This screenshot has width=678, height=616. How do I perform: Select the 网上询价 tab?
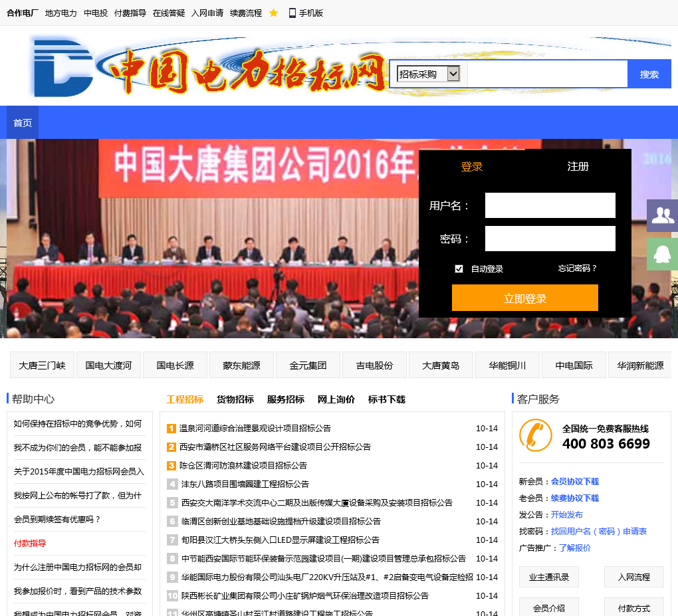click(336, 399)
